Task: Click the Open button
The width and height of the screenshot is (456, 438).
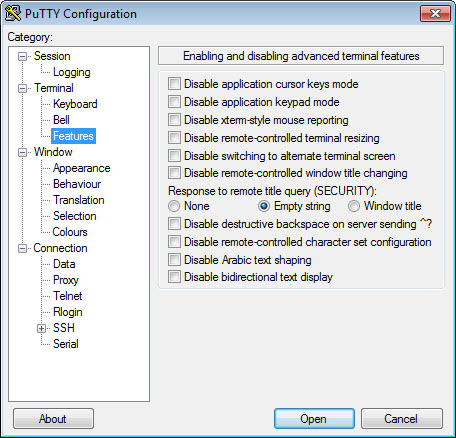Action: (314, 419)
